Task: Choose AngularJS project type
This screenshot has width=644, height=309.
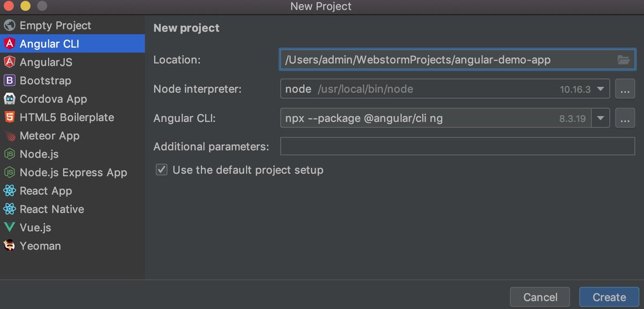Action: tap(72, 62)
